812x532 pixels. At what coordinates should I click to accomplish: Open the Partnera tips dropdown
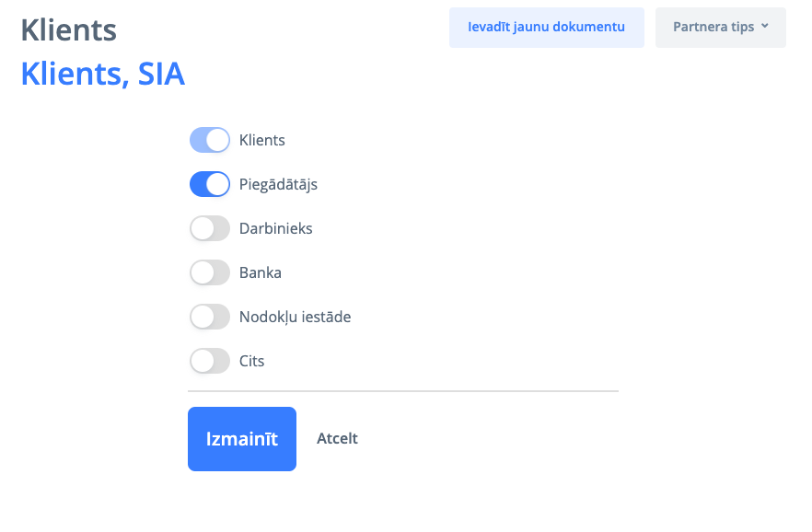click(714, 27)
